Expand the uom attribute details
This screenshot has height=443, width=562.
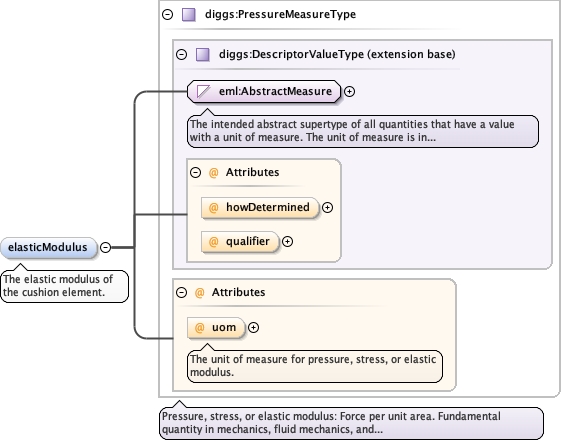point(253,328)
